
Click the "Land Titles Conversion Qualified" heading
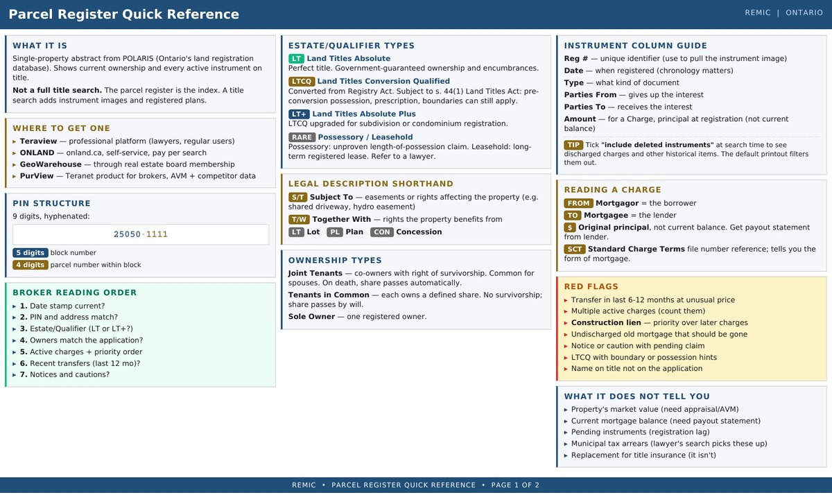click(x=383, y=82)
